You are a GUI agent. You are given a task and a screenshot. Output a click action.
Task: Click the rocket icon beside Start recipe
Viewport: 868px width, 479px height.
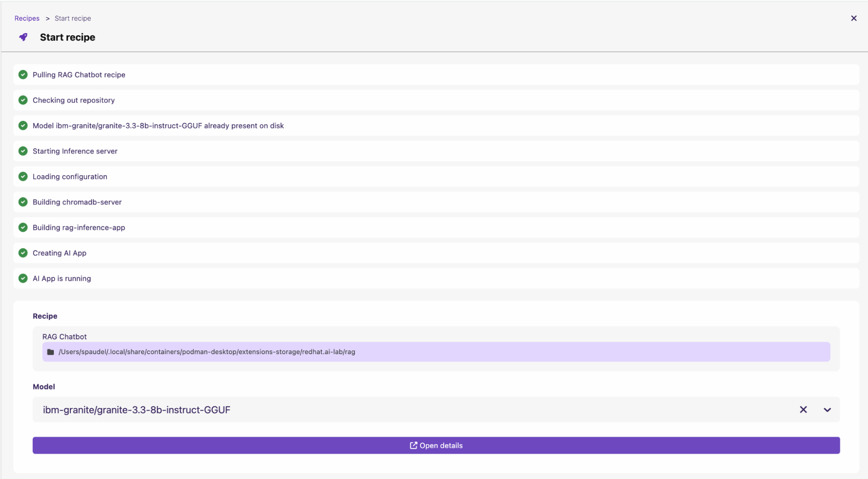click(23, 37)
